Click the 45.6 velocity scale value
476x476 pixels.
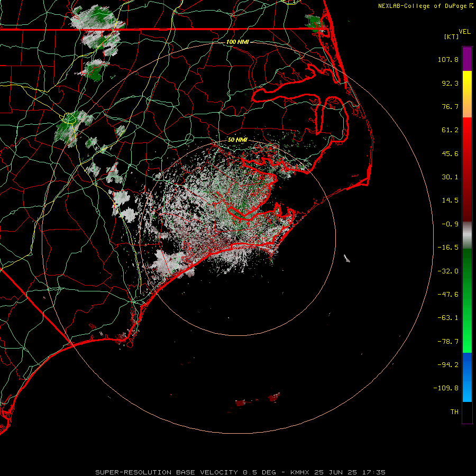click(450, 153)
